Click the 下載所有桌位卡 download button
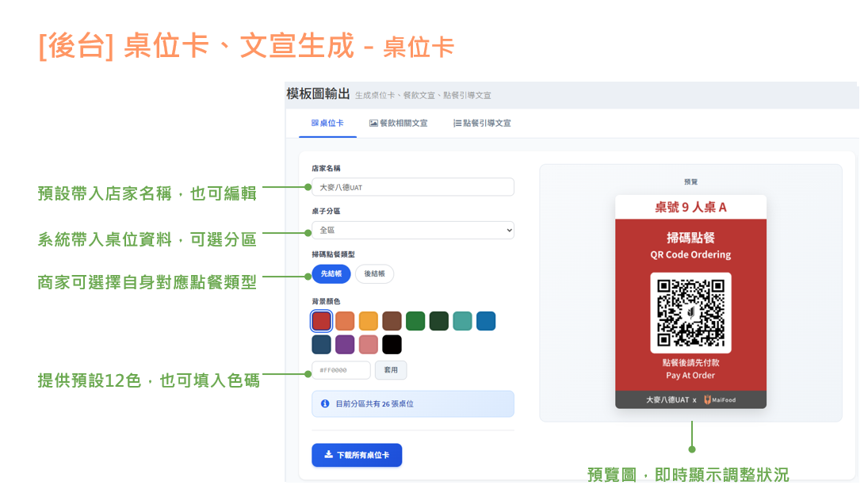The width and height of the screenshot is (868, 489). click(x=357, y=455)
